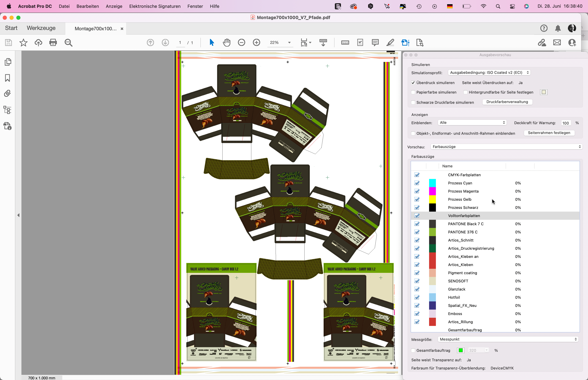Open the user profile avatar
The height and width of the screenshot is (380, 588).
pos(572,28)
